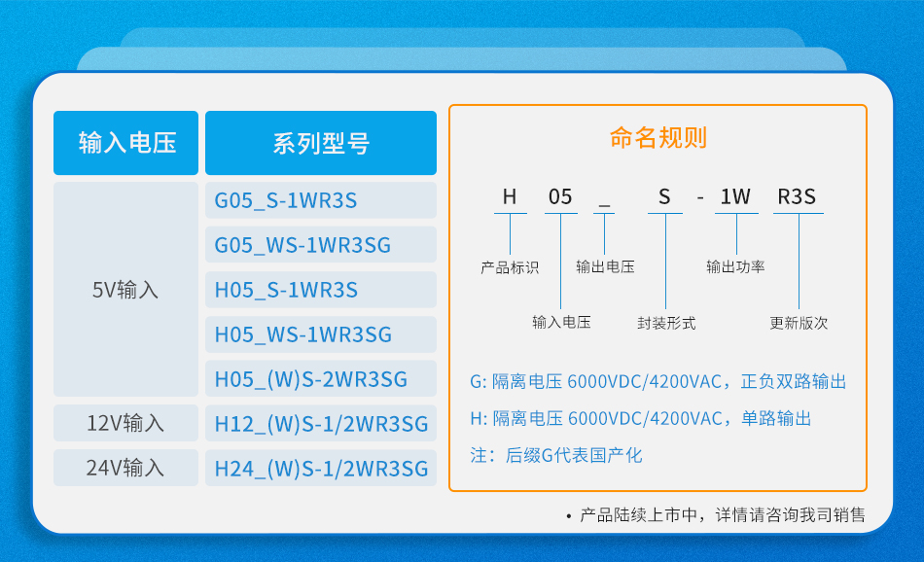Click the 24V输入 voltage cell
This screenshot has height=562, width=924.
tap(125, 468)
